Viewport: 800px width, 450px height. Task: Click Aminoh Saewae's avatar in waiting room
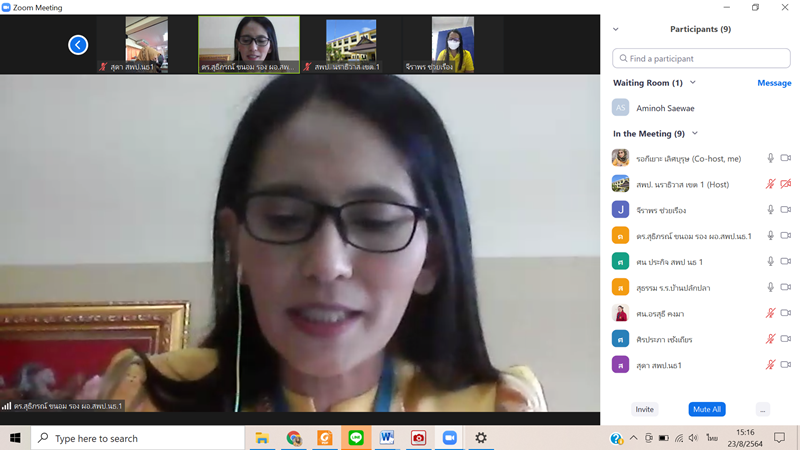point(621,108)
